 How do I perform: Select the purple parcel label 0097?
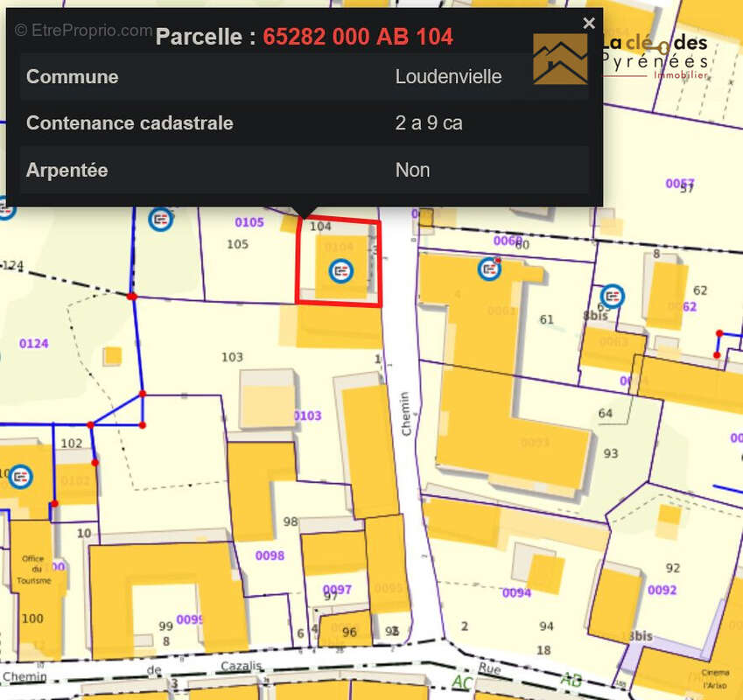pyautogui.click(x=337, y=589)
